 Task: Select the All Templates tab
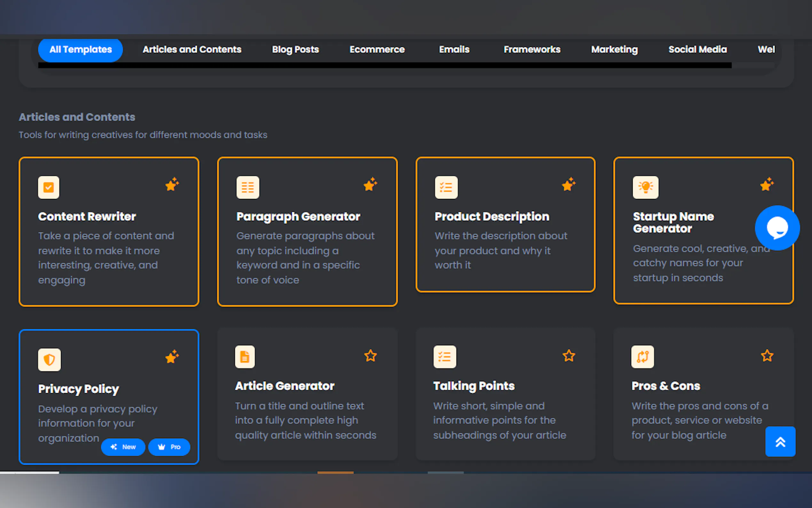pos(81,50)
